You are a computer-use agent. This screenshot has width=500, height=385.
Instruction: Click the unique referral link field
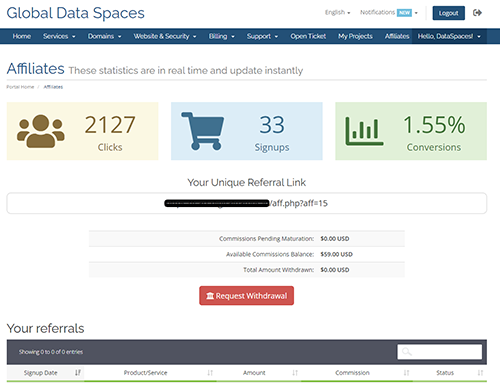point(247,203)
